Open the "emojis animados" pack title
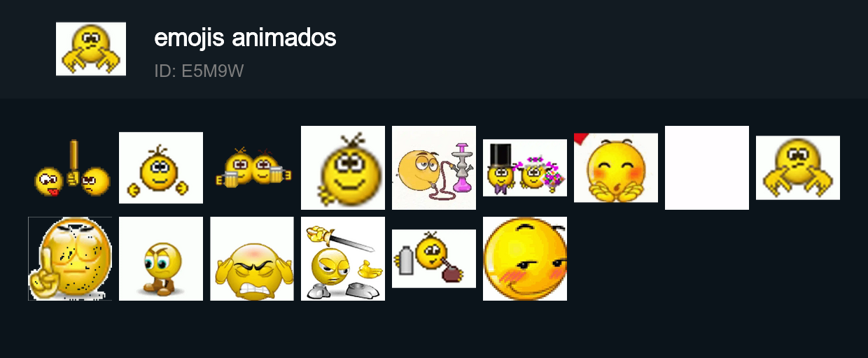The height and width of the screenshot is (358, 868). (x=245, y=38)
